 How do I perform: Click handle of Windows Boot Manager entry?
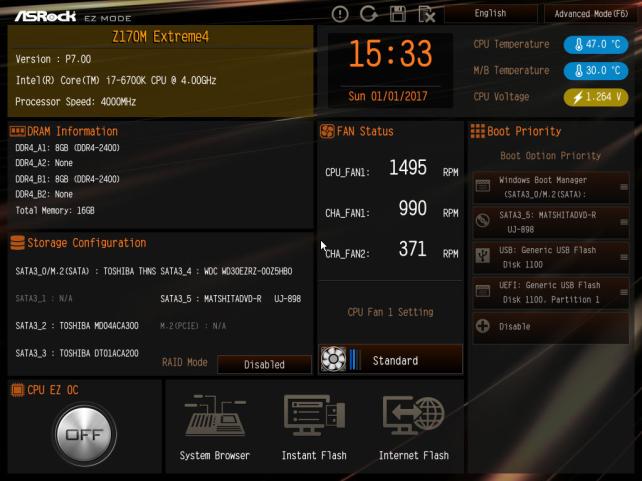tap(624, 187)
